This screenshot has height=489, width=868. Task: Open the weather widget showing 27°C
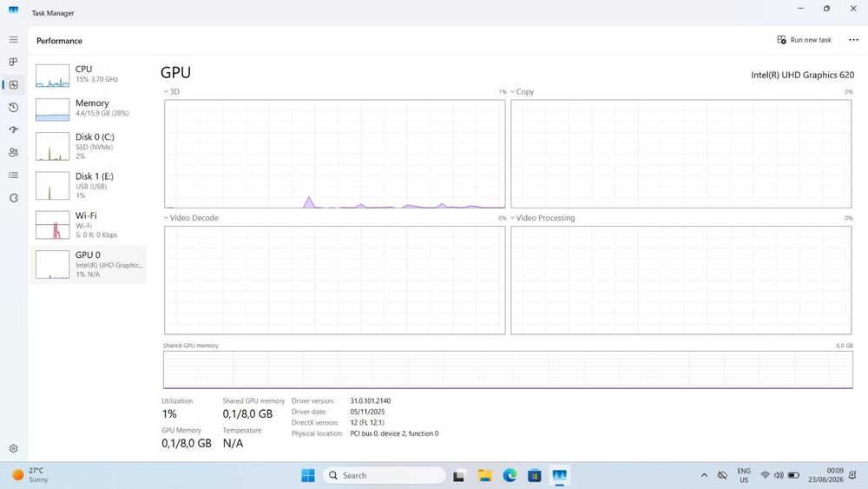(x=31, y=475)
